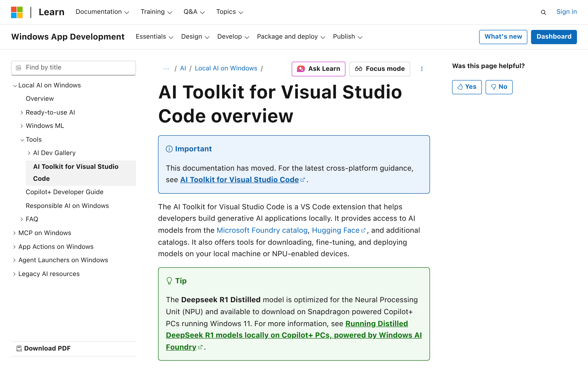Open Copilot+ Developer Guide item
Screen dimensions: 588x368
(65, 192)
